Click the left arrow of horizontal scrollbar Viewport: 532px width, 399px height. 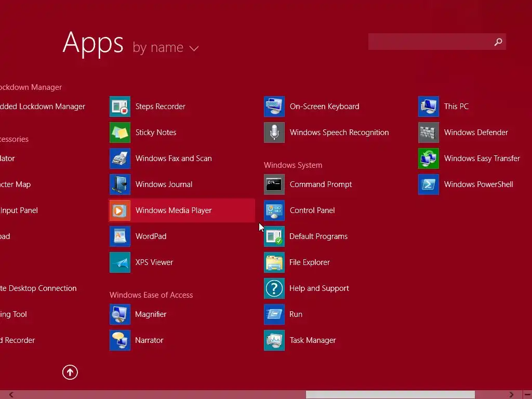pos(11,395)
